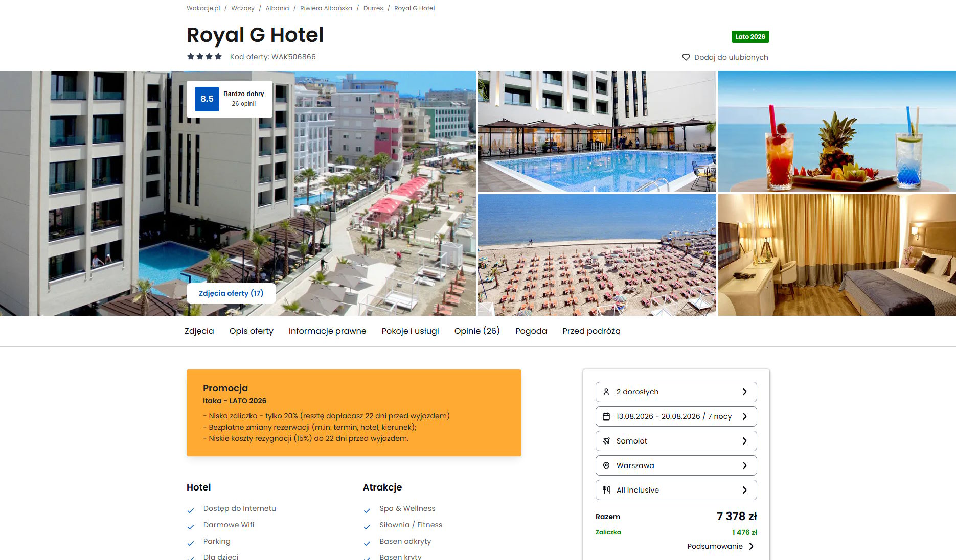Select the Pogoda tab

coord(531,331)
